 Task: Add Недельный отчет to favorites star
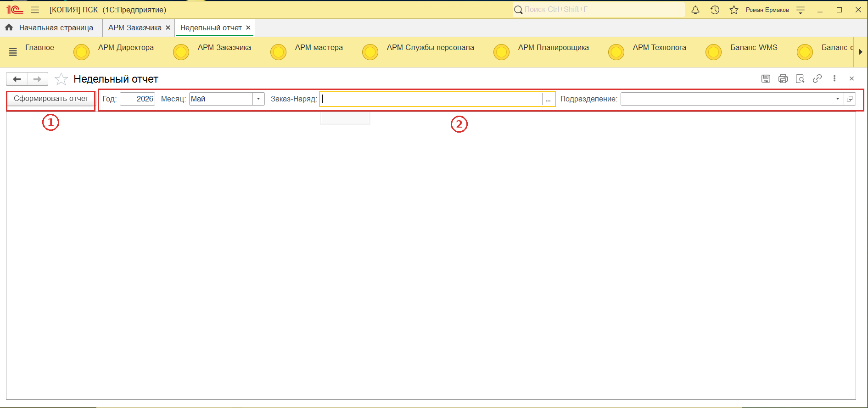(x=61, y=79)
